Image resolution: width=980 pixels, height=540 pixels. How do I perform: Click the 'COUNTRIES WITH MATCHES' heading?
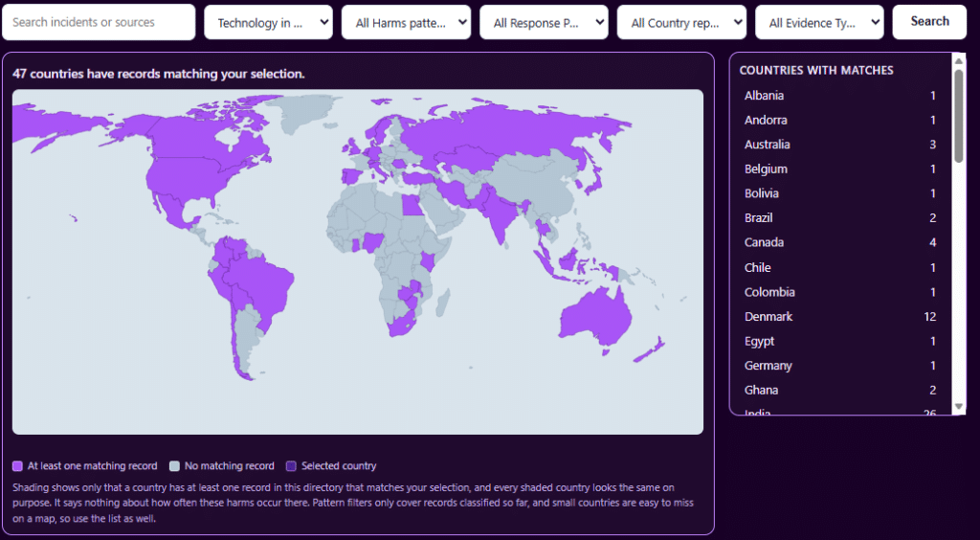[x=816, y=71]
